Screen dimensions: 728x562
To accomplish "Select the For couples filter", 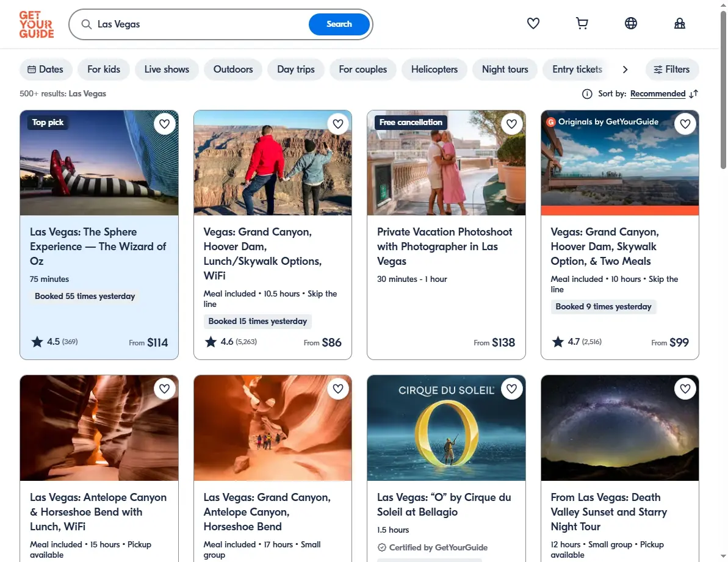I will click(x=362, y=70).
